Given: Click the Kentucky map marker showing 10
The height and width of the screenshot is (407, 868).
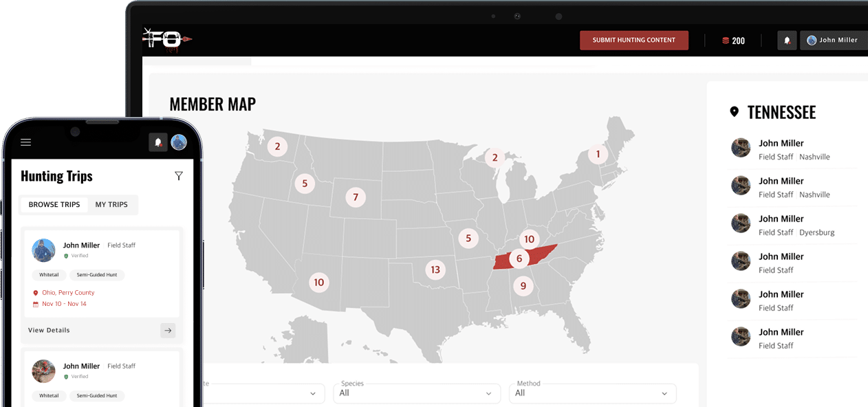Looking at the screenshot, I should [529, 239].
